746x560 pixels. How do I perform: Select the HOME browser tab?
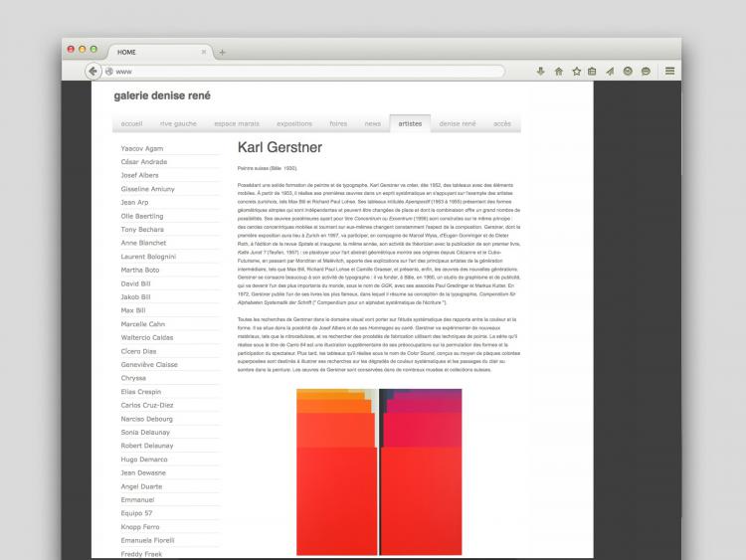[x=160, y=52]
